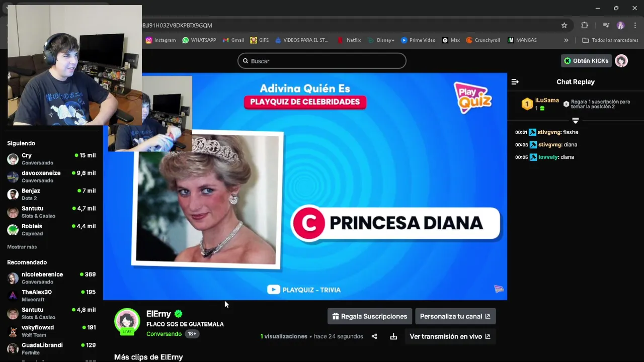Share the clip with share icon

click(374, 336)
